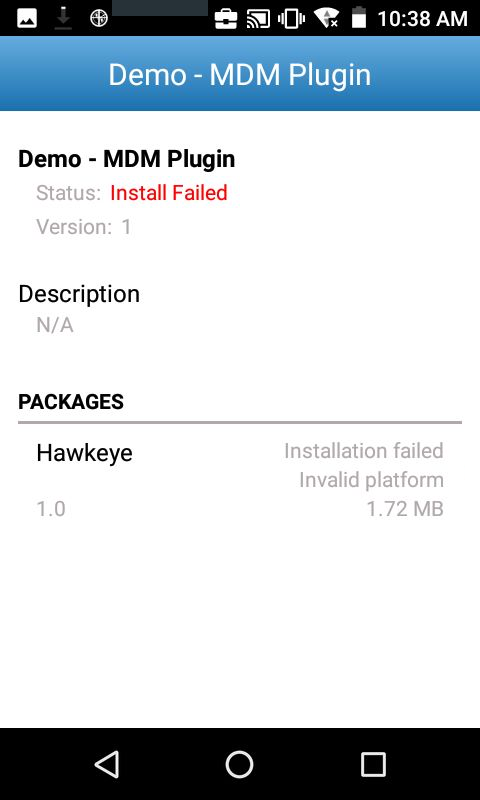Tap the cast screen status icon
Image resolution: width=480 pixels, height=800 pixels.
click(x=258, y=19)
